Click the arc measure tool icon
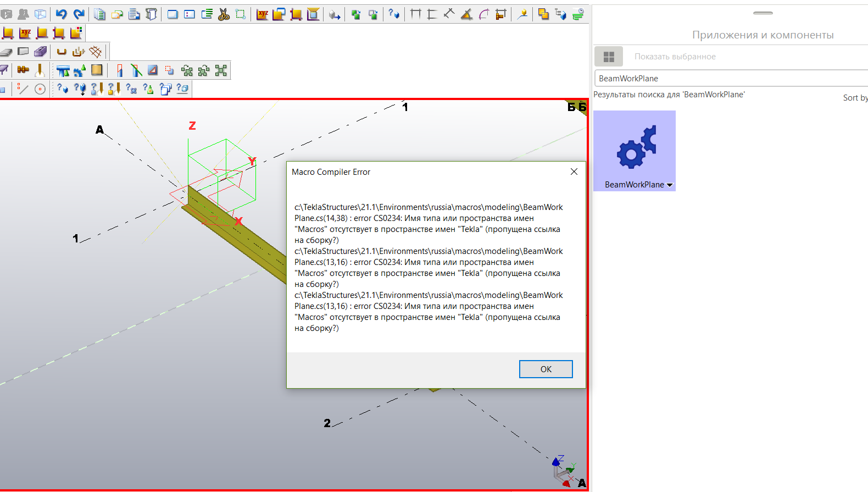This screenshot has height=492, width=868. pos(484,14)
